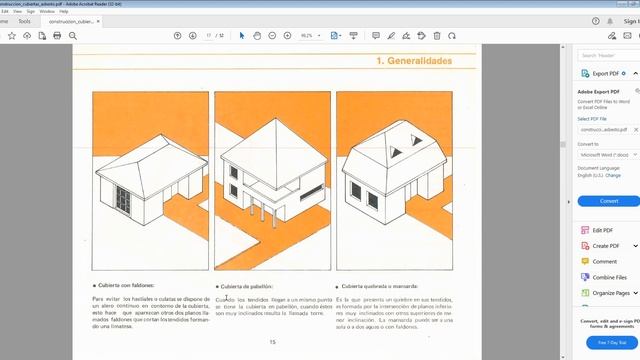Click the Change language link

(613, 176)
